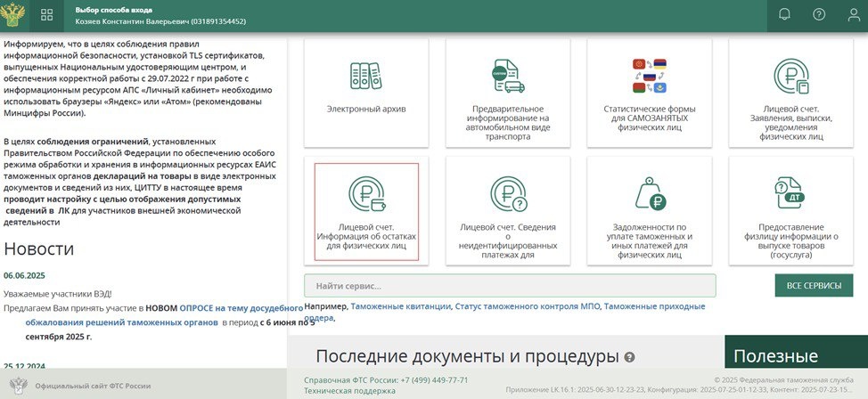Click ruble question icon for неидентифицированных платежах
Screen dimensions: 868x399
click(508, 194)
